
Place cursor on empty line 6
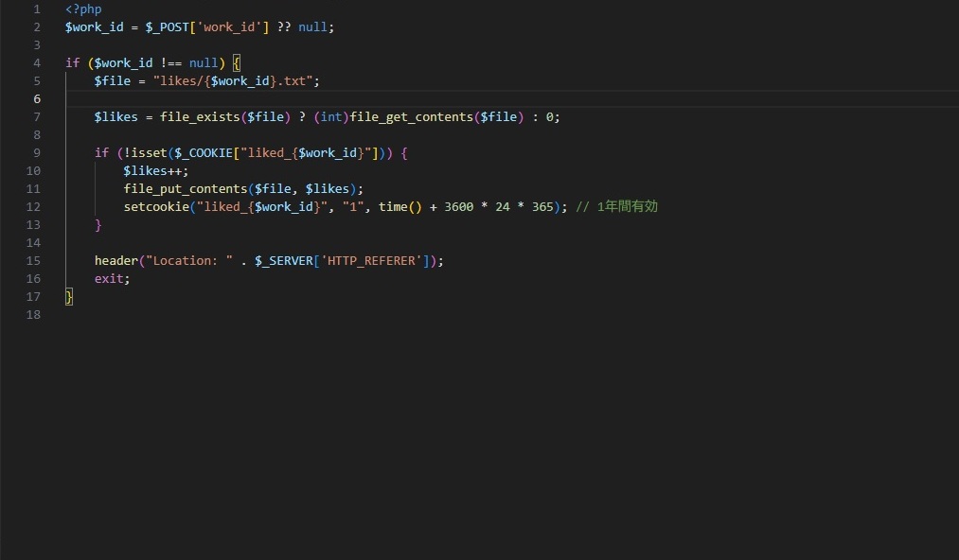95,98
